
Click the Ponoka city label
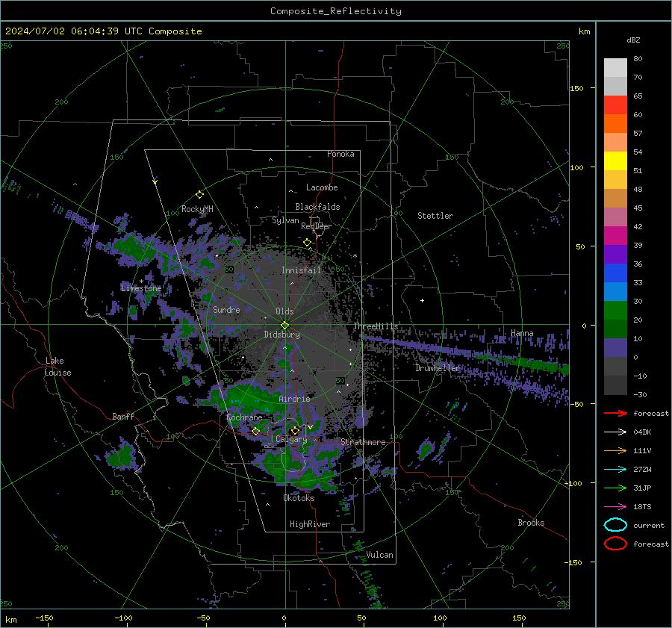(340, 154)
